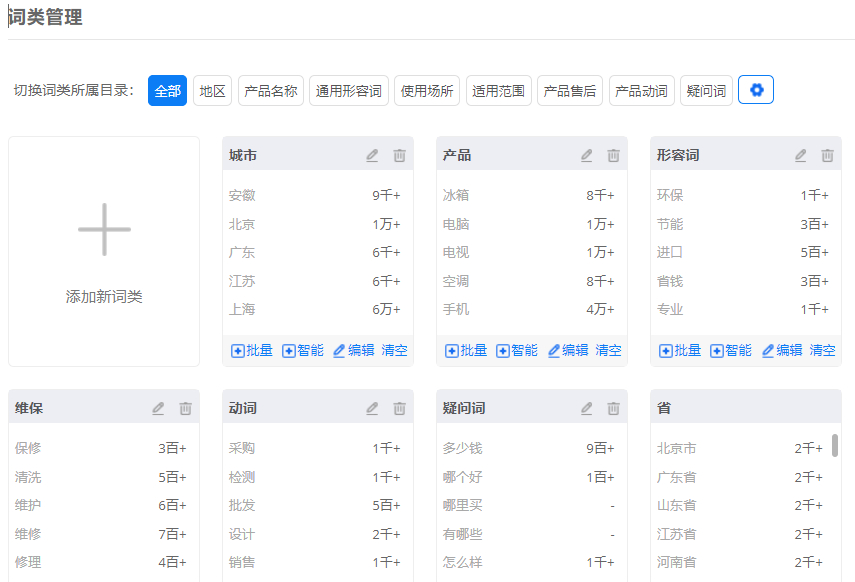Click 智能 button in the 产品 card
Image resolution: width=855 pixels, height=582 pixels.
[x=517, y=350]
